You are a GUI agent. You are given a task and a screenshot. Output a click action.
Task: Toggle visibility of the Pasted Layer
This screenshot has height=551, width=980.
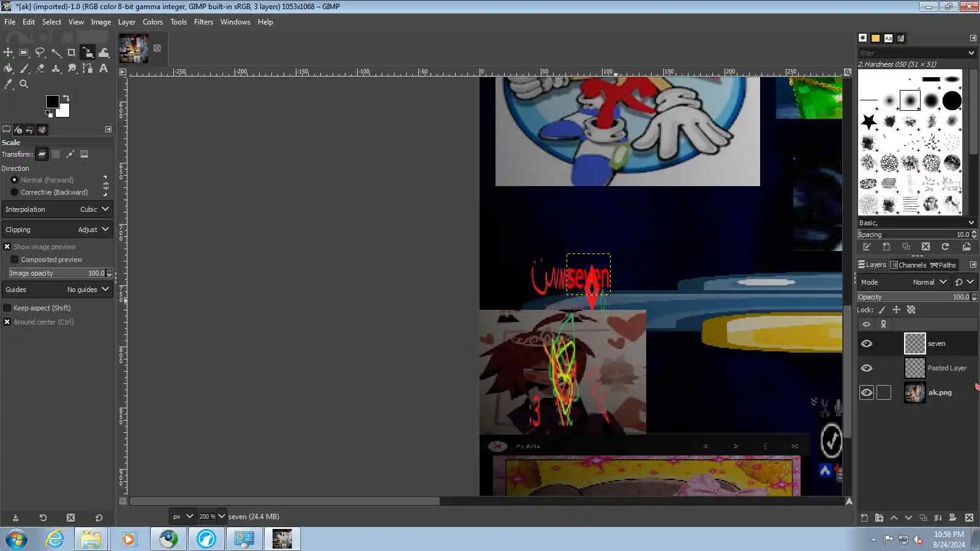pos(866,369)
